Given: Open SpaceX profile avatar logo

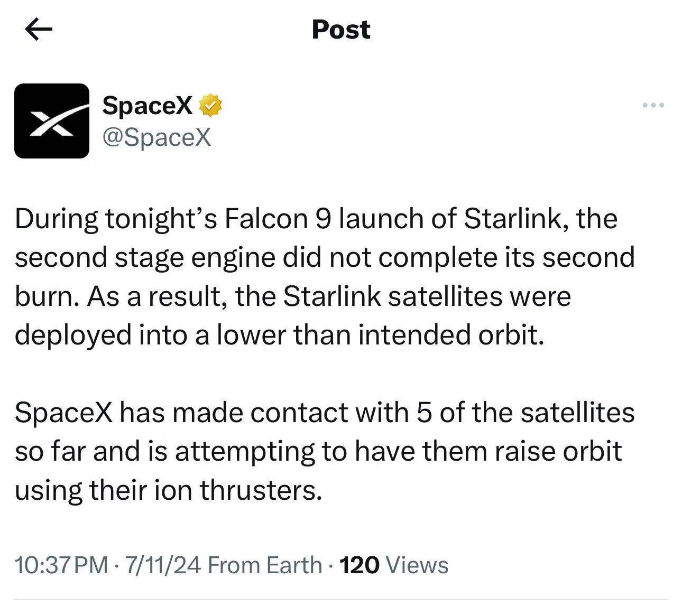Looking at the screenshot, I should pos(52,121).
